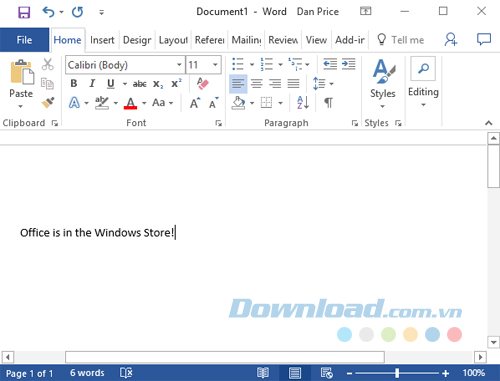Decrease paragraph indent

(x=330, y=64)
